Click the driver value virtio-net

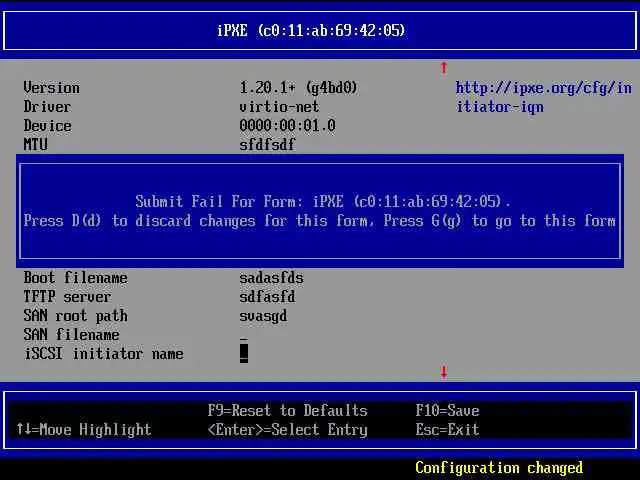point(279,107)
